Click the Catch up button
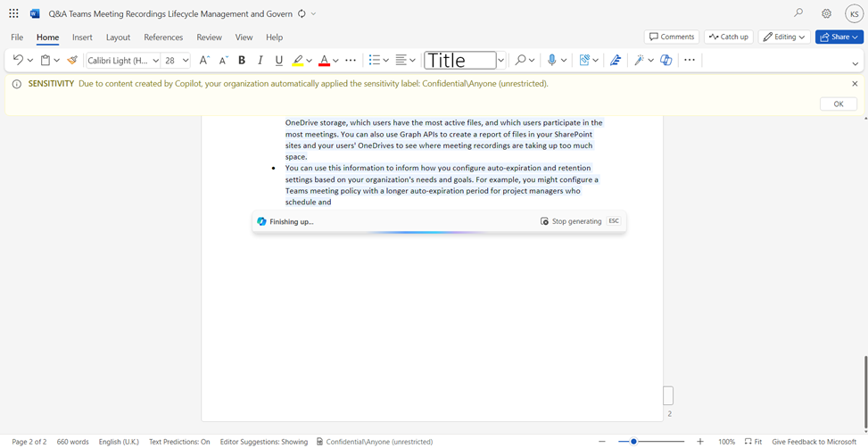868x448 pixels. [729, 37]
